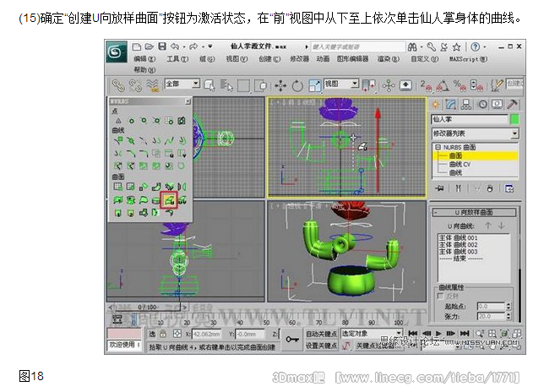Screen dimensions: 544x392
Task: Click the 起始点 value spinner
Action: (x=509, y=307)
